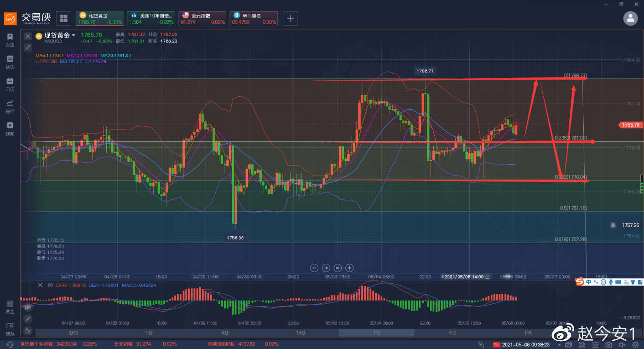Click the 2021/05/05 14:00 crosshair date label

(466, 277)
